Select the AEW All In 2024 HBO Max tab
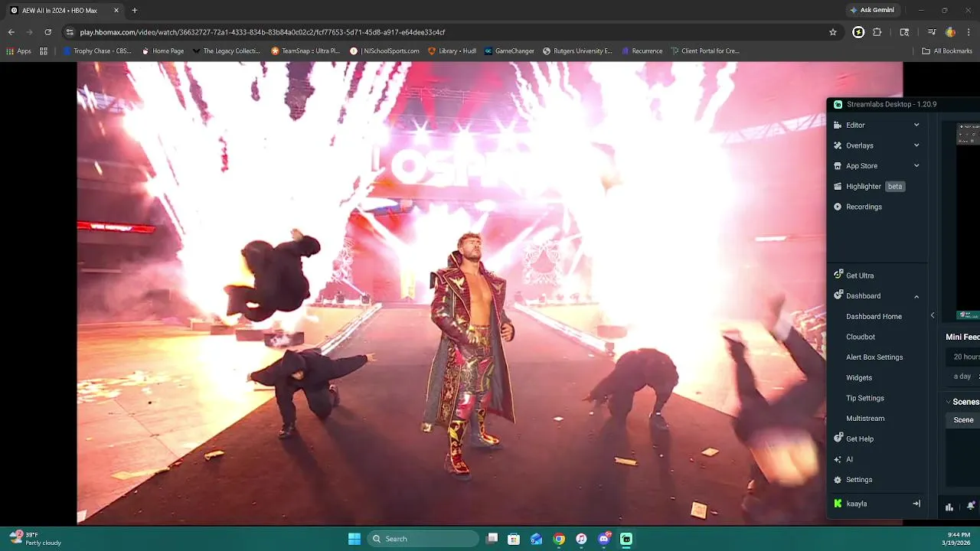The image size is (980, 551). [x=65, y=10]
